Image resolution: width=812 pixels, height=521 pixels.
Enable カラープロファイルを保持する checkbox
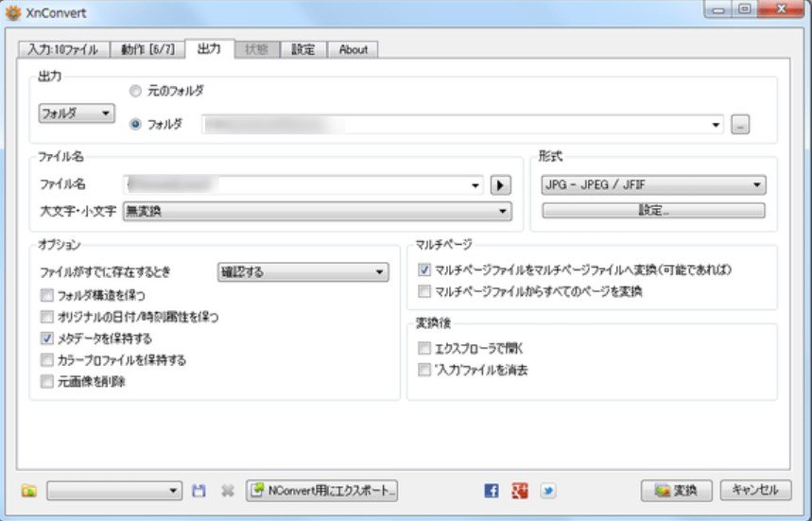47,359
